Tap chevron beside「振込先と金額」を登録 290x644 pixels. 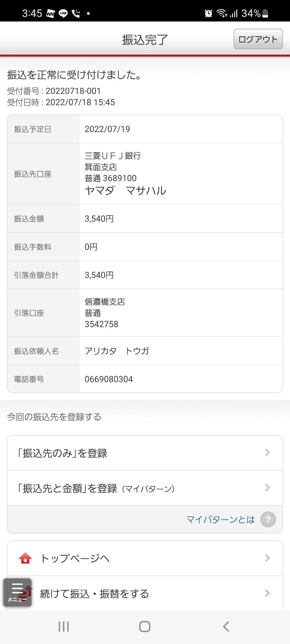coord(267,488)
